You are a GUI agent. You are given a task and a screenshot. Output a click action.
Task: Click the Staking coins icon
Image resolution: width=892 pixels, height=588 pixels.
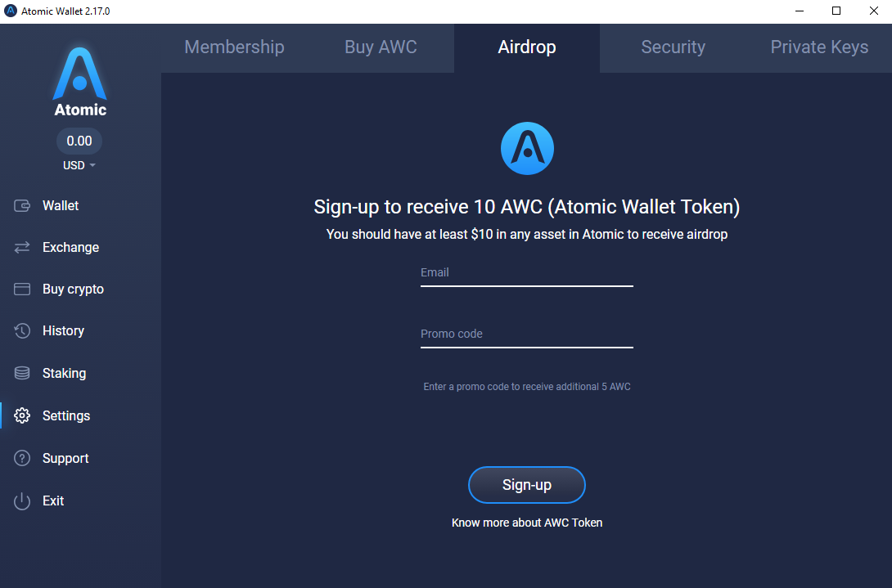22,374
